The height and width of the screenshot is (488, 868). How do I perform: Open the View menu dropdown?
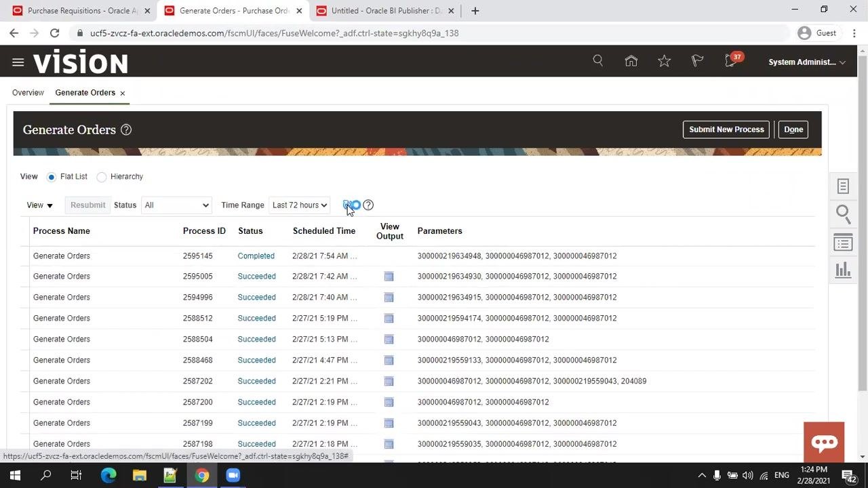tap(39, 205)
